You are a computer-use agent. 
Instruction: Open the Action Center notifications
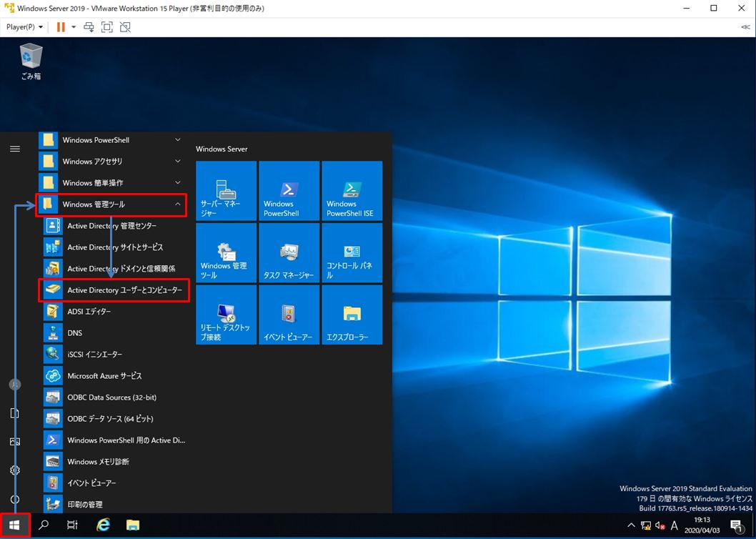pyautogui.click(x=736, y=525)
